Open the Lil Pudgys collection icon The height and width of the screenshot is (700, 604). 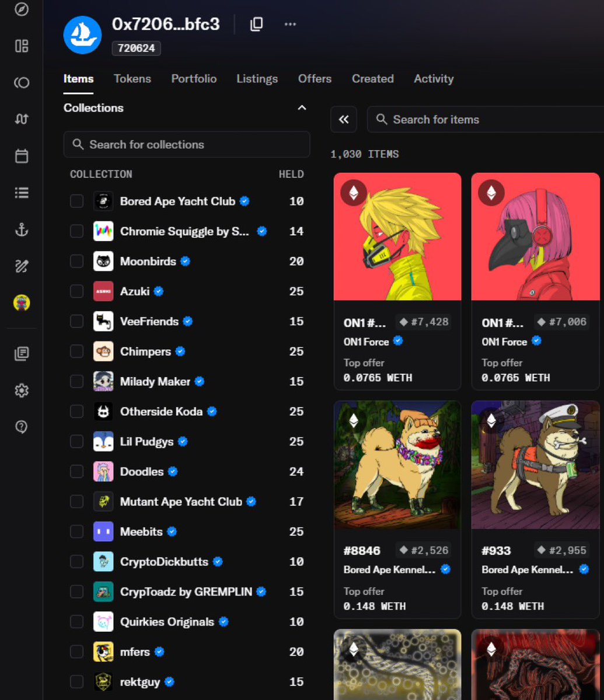tap(103, 441)
